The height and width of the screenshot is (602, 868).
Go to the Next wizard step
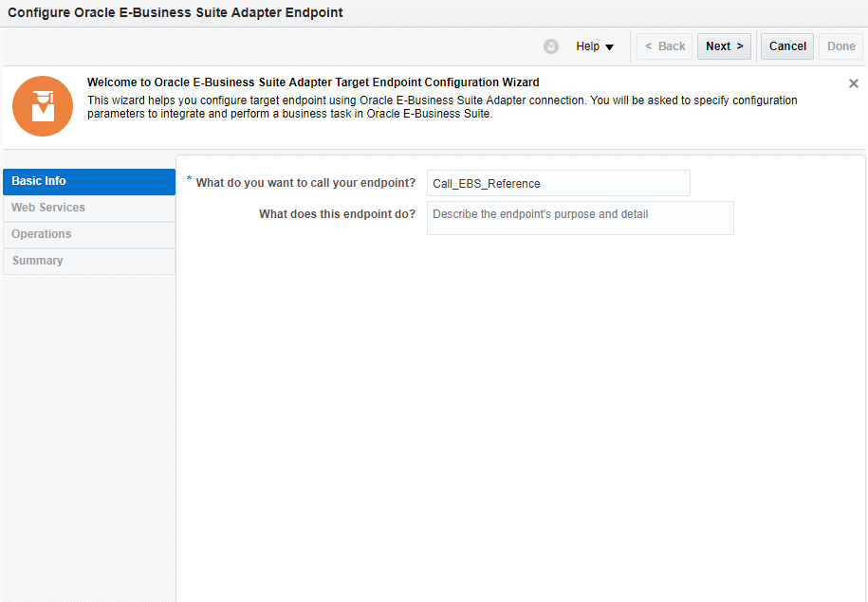[724, 46]
